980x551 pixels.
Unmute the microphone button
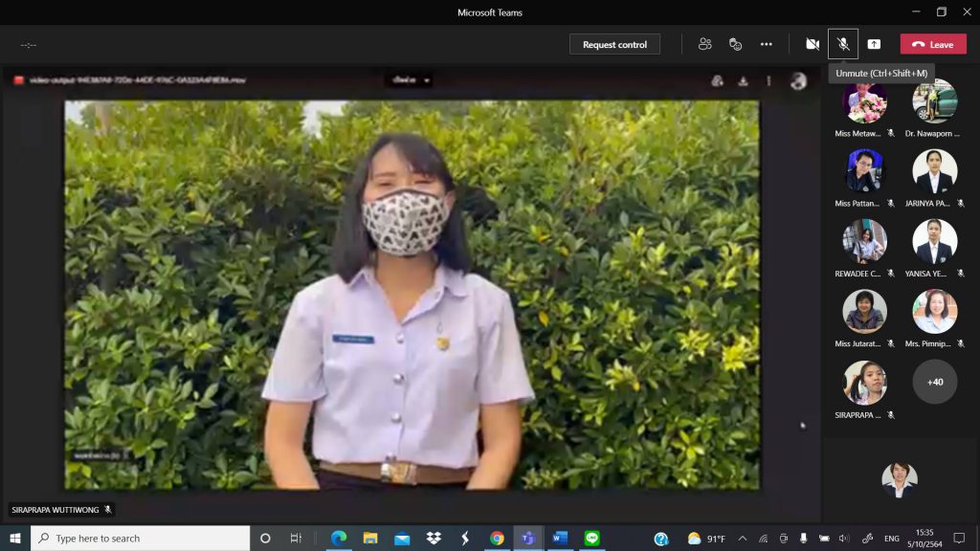click(x=843, y=44)
